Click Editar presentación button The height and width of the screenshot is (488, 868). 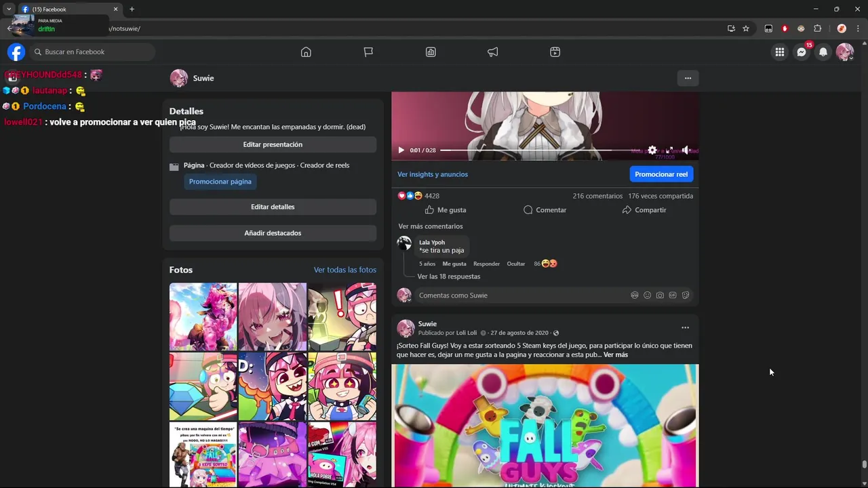click(273, 144)
